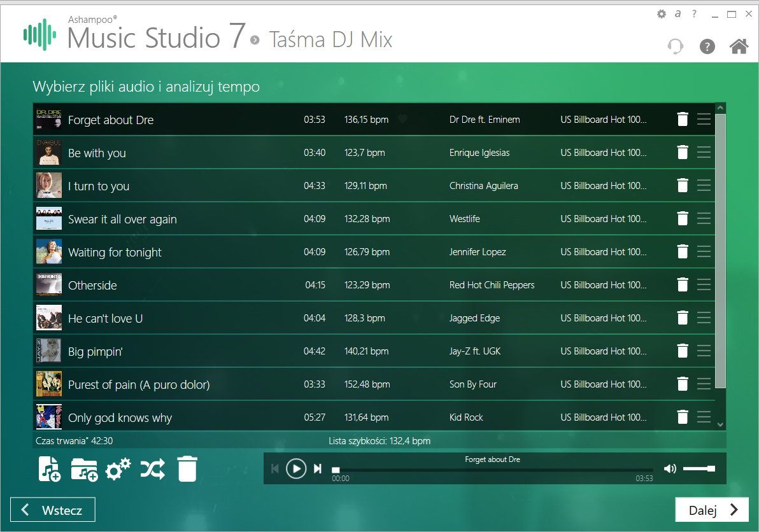Delete the Only god knows why track

click(x=683, y=417)
